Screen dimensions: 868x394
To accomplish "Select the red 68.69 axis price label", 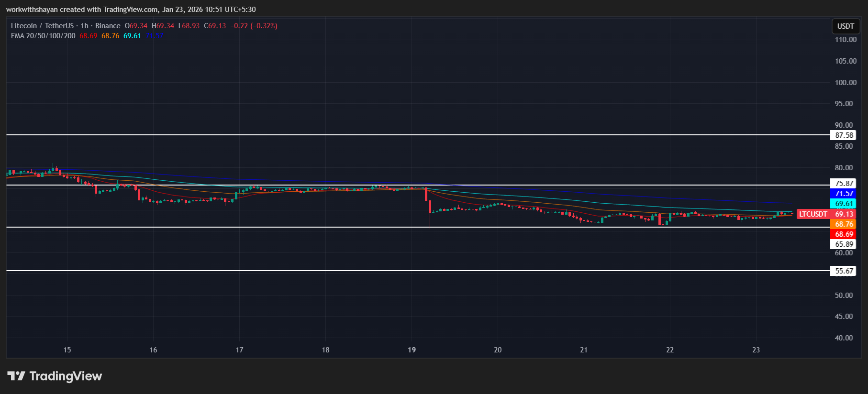I will [844, 234].
